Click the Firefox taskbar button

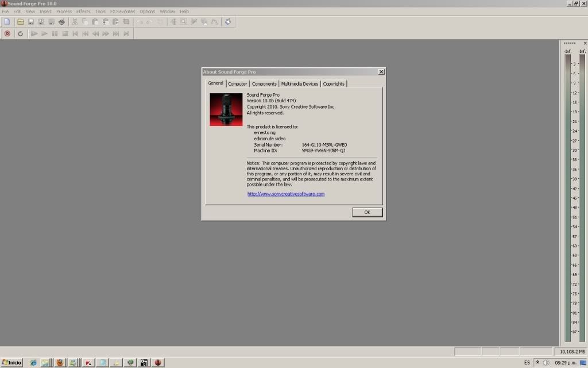pos(60,362)
